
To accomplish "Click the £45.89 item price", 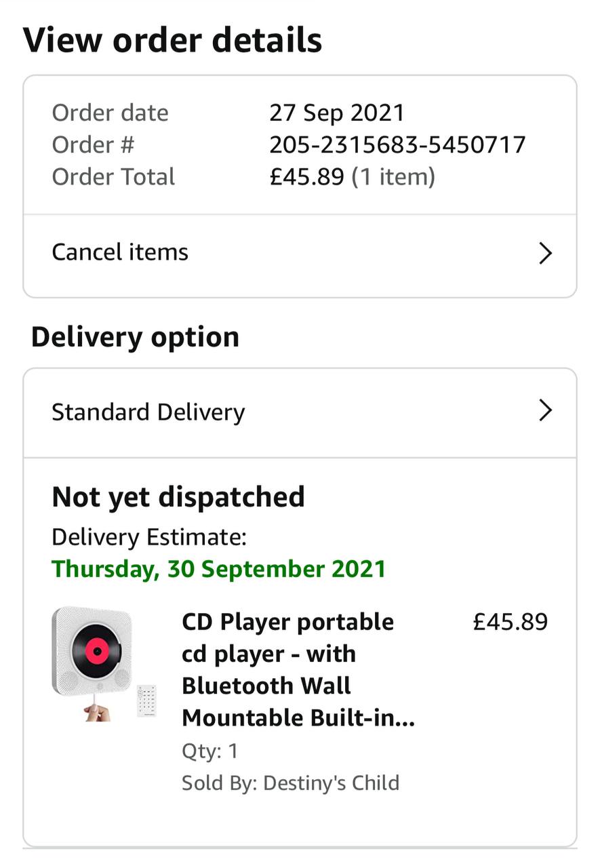I will coord(510,622).
